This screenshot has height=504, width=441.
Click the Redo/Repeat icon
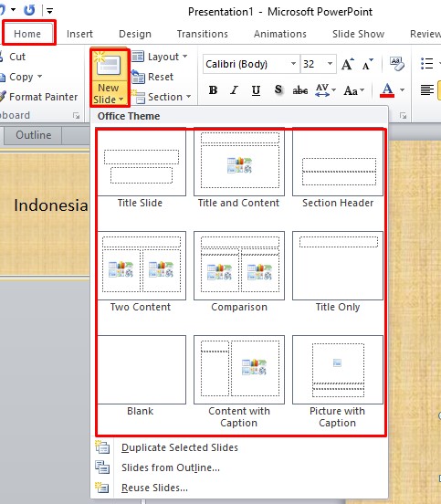coord(29,10)
